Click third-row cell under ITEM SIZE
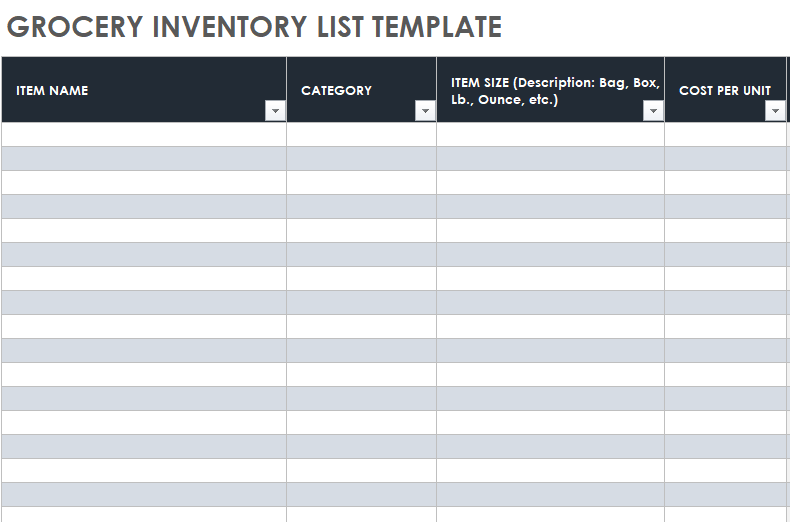The width and height of the screenshot is (790, 522). tap(550, 183)
